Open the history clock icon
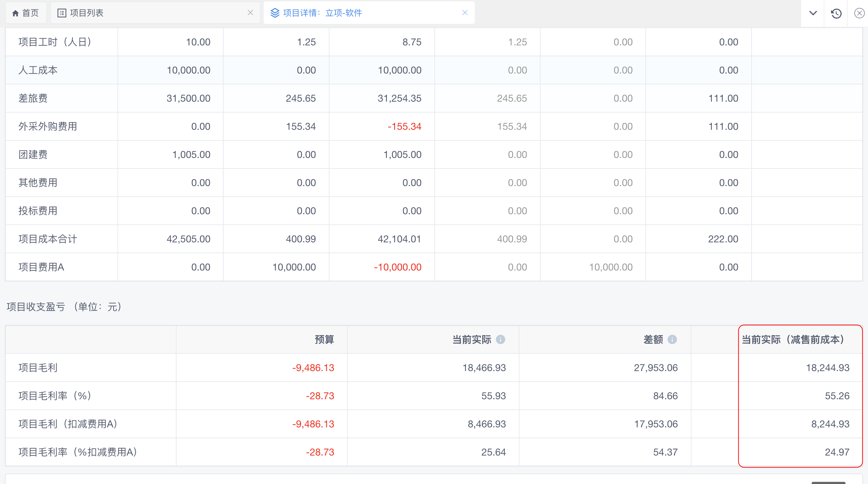The width and height of the screenshot is (868, 484). coord(836,13)
